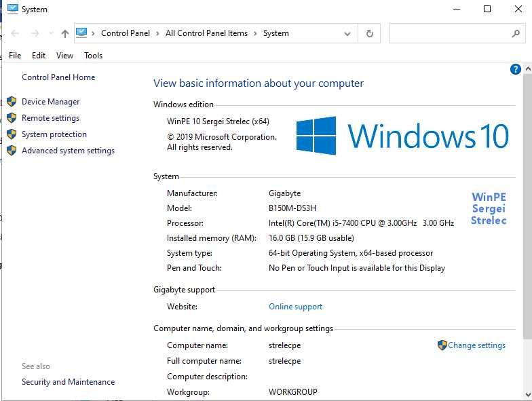The height and width of the screenshot is (401, 532).
Task: Click installed memory value 16.0 GB
Action: point(311,237)
